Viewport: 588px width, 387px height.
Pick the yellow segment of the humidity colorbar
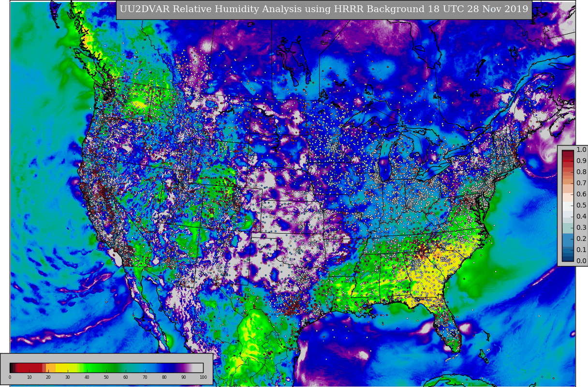67,368
